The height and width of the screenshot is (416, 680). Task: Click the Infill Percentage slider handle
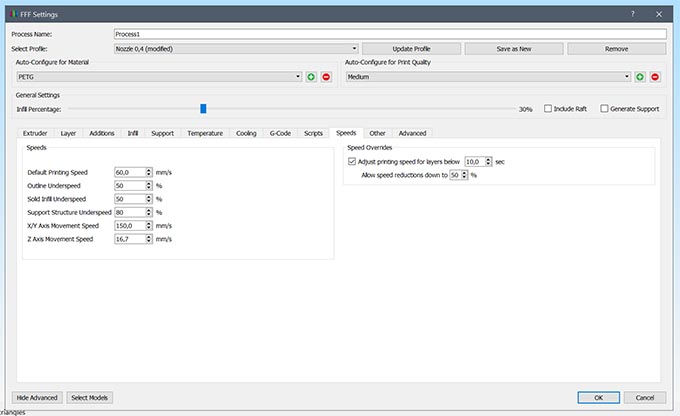pyautogui.click(x=203, y=108)
